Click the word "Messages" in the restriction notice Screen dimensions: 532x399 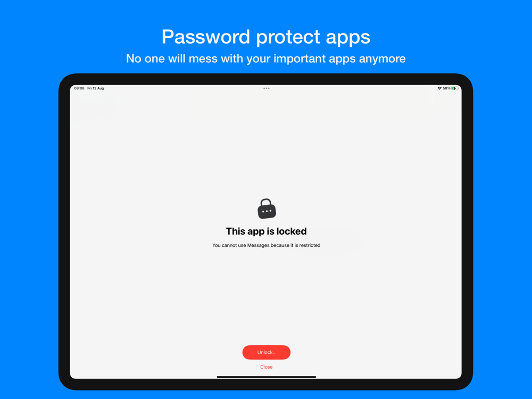258,245
